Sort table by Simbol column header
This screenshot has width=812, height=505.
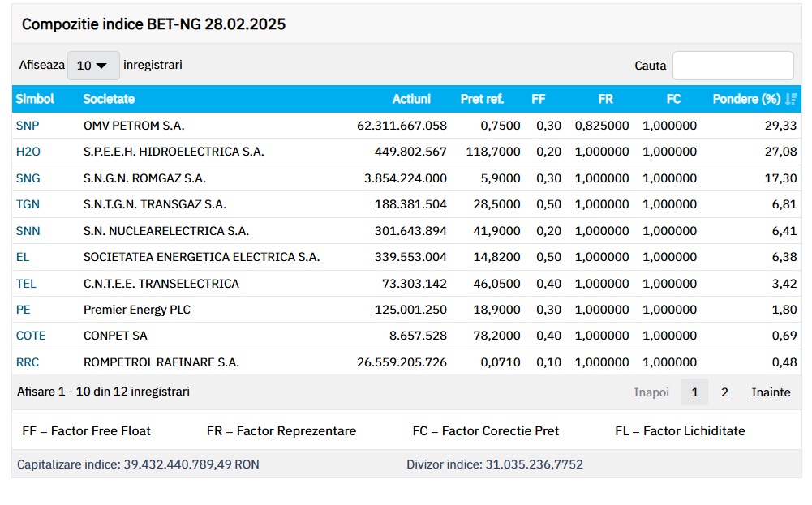(35, 99)
